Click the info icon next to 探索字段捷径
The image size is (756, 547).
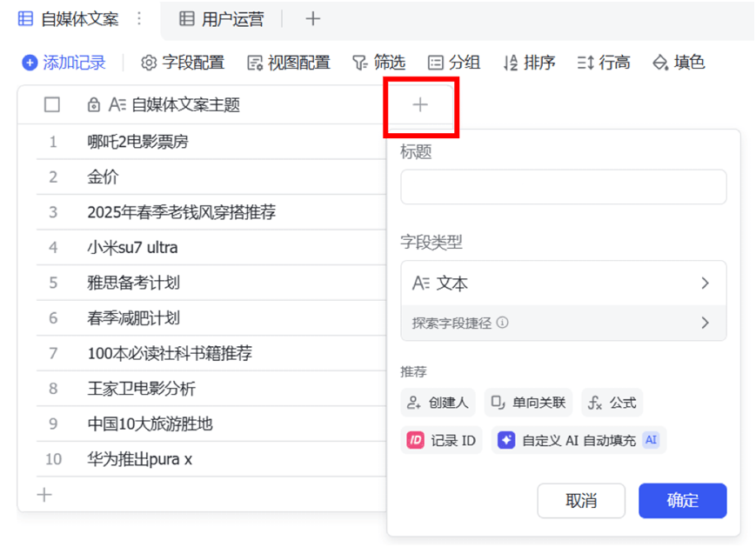[502, 323]
